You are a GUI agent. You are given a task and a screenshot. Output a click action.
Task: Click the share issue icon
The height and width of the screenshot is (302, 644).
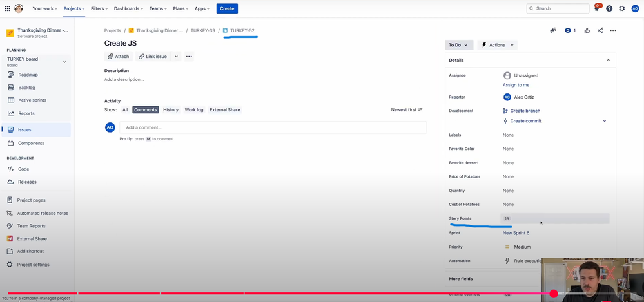pyautogui.click(x=600, y=30)
